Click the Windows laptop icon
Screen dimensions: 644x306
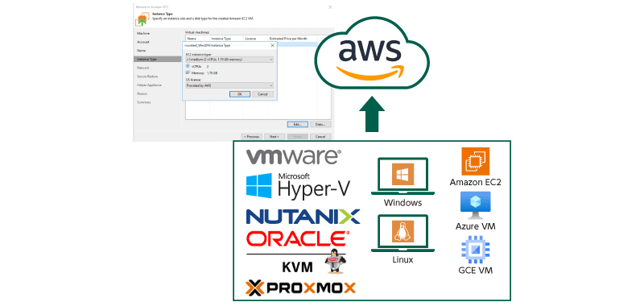tap(403, 176)
